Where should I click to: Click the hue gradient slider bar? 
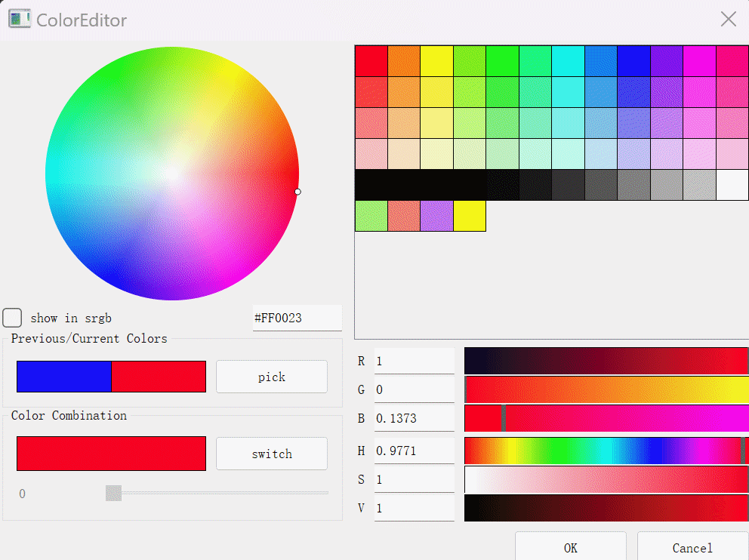point(606,451)
